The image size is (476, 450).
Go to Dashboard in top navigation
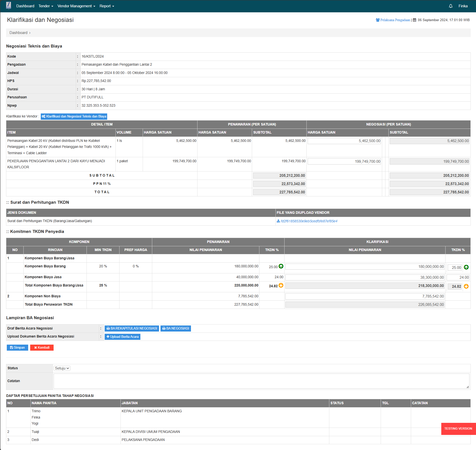25,6
